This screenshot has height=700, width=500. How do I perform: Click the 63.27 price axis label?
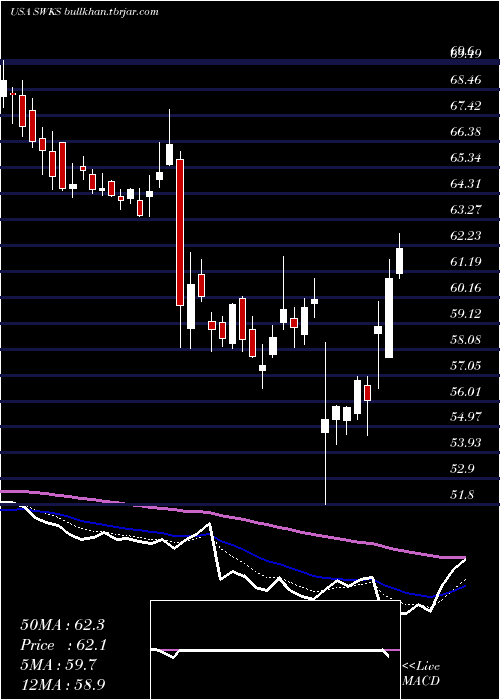[466, 209]
